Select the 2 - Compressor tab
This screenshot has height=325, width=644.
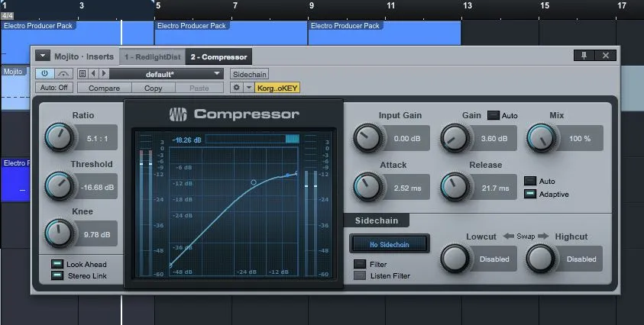[x=218, y=56]
